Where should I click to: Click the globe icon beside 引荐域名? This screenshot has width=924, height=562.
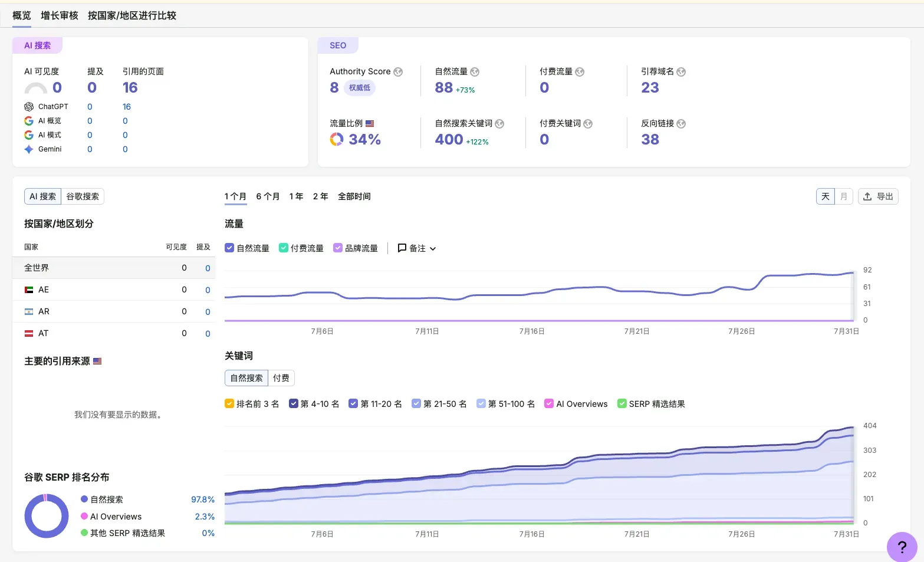pyautogui.click(x=681, y=72)
